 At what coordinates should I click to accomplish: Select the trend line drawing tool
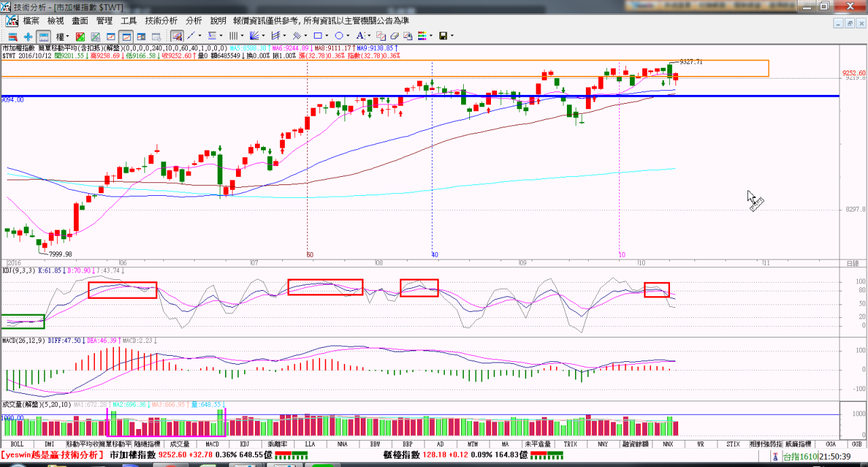[x=192, y=36]
